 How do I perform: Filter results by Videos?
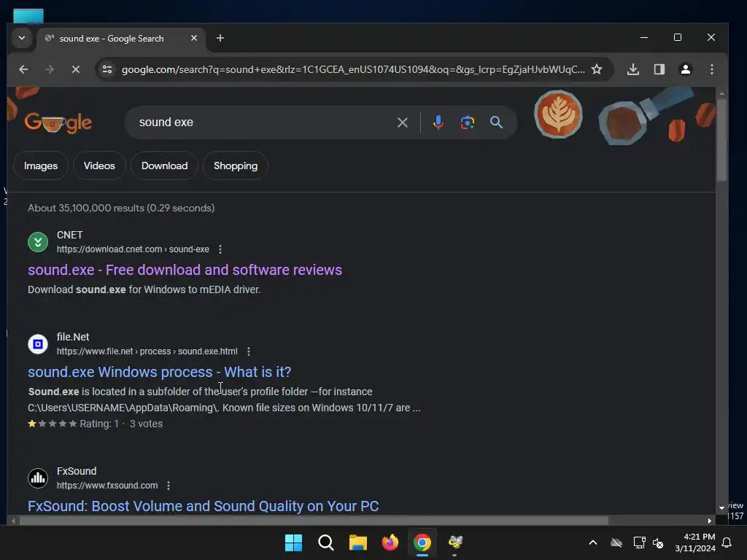99,166
